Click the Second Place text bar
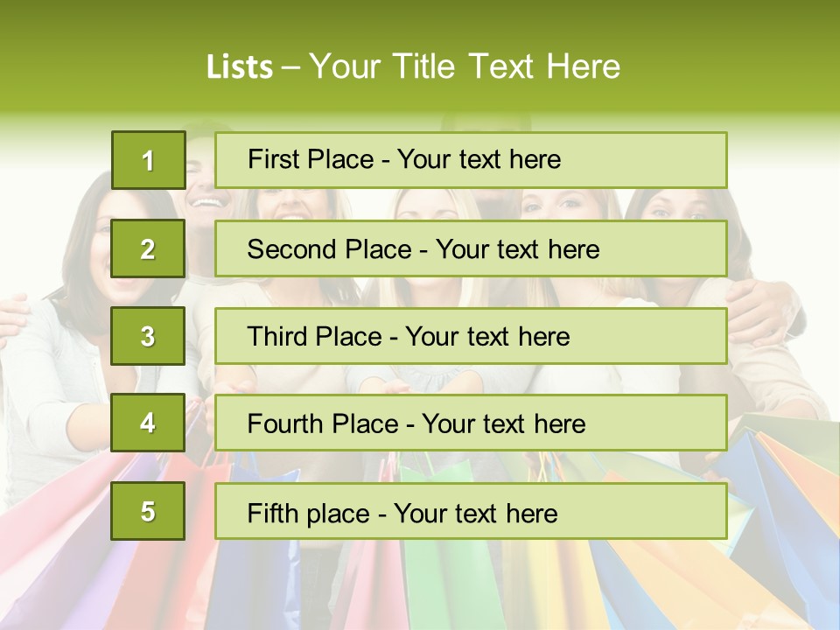 (x=471, y=248)
